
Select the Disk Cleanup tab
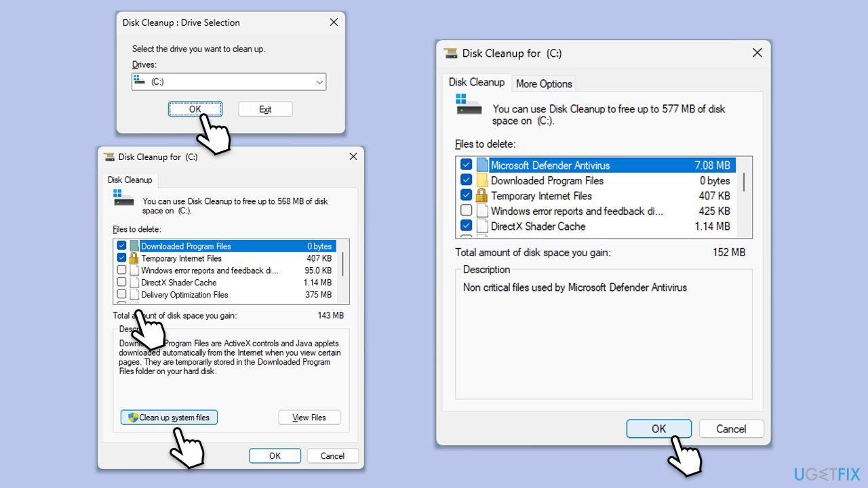click(477, 82)
